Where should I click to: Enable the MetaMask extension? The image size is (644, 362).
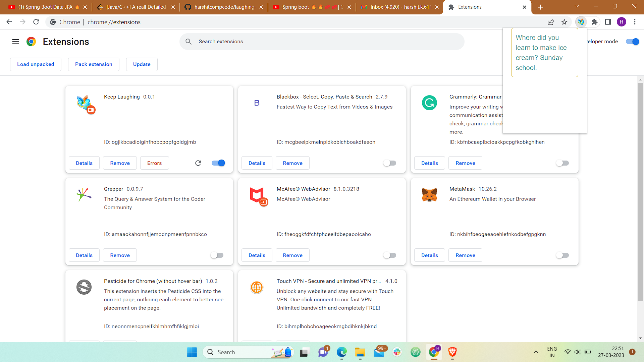[562, 255]
